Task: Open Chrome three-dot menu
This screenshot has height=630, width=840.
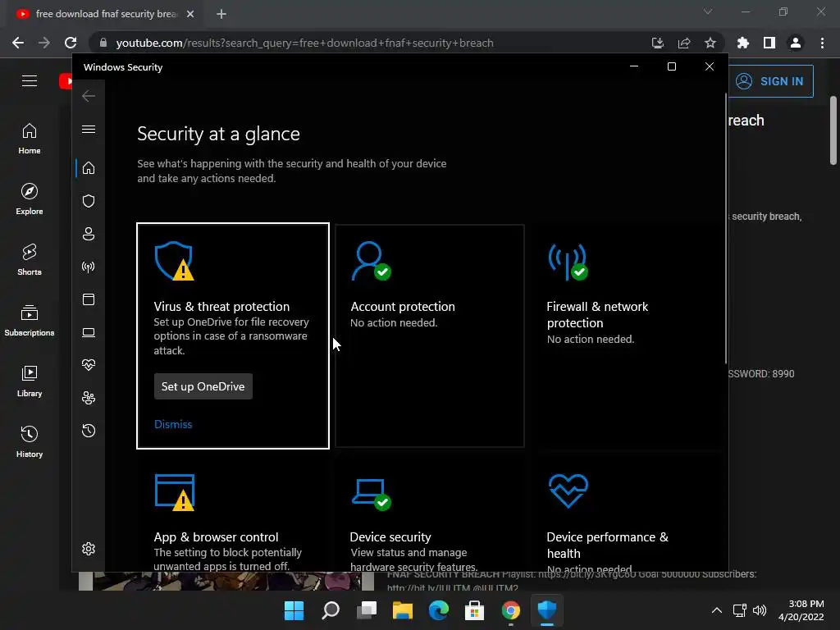Action: 822,43
